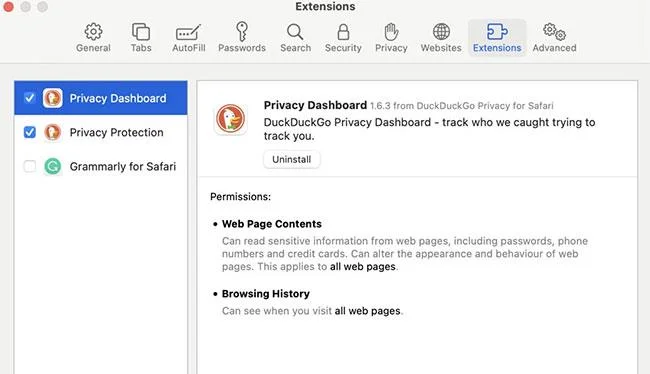The height and width of the screenshot is (374, 650).
Task: Click the Web Page Contents permission heading
Action: tap(272, 224)
